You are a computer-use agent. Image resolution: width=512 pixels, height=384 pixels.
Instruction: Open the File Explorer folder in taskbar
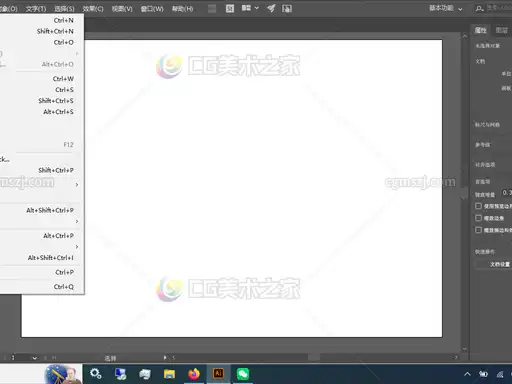(x=169, y=374)
